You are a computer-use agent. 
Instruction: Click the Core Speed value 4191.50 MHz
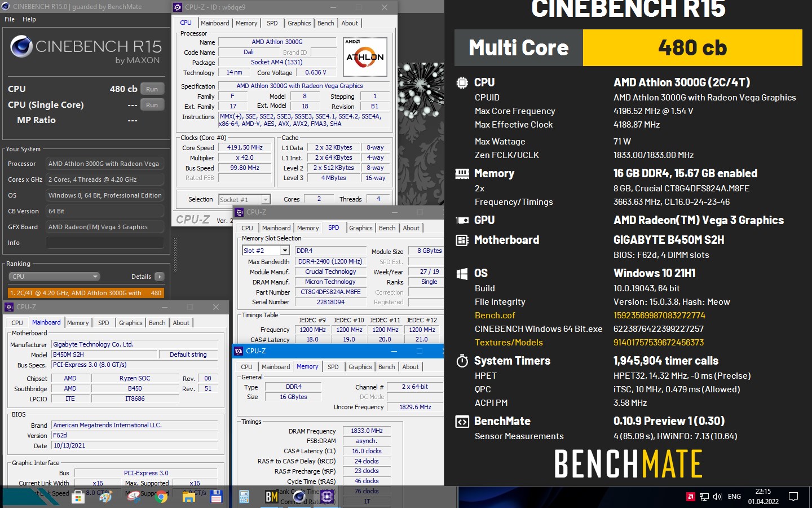[245, 147]
